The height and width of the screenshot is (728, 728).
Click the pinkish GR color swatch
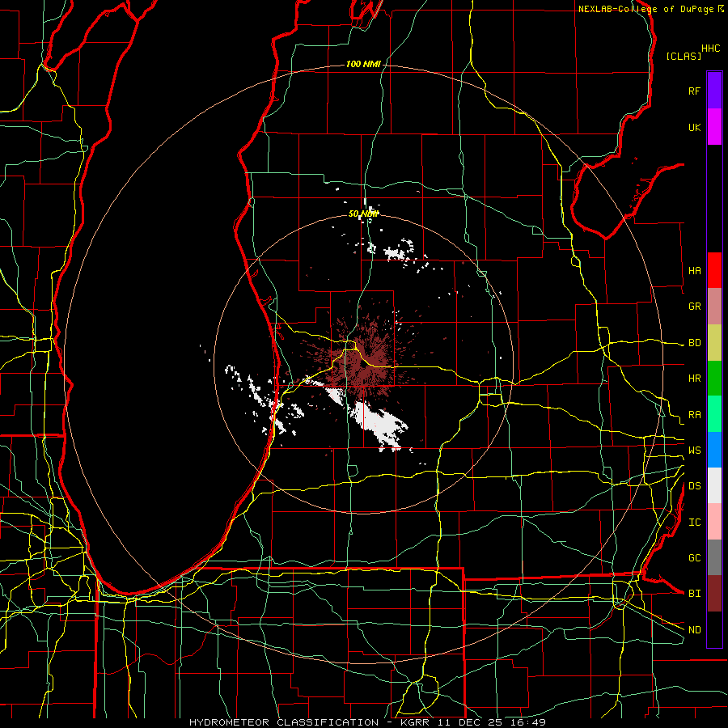coord(714,307)
